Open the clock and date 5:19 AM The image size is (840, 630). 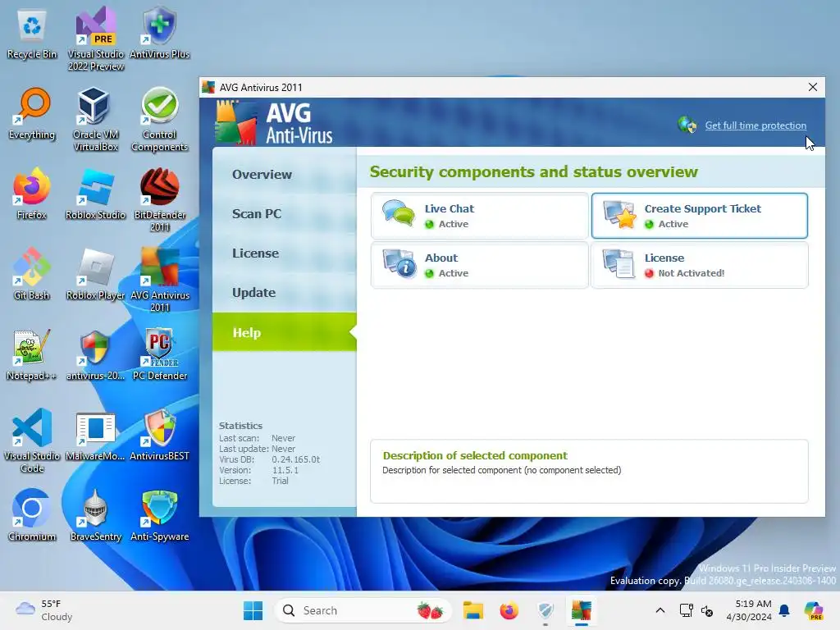point(749,610)
